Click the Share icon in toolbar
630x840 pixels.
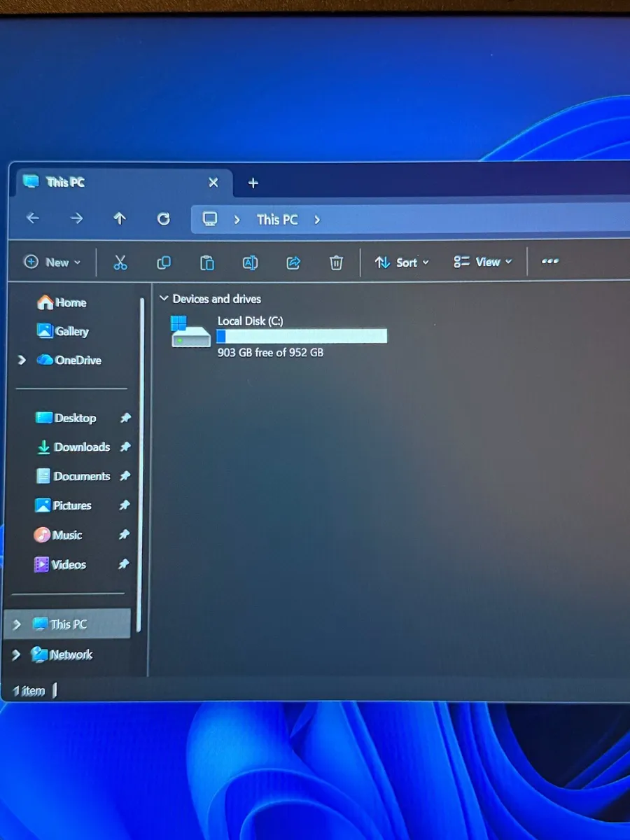[293, 262]
